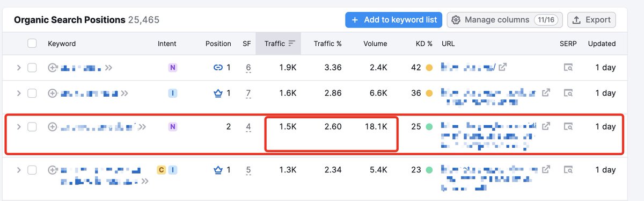644x201 pixels.
Task: Click Add to keyword list button
Action: click(x=394, y=20)
